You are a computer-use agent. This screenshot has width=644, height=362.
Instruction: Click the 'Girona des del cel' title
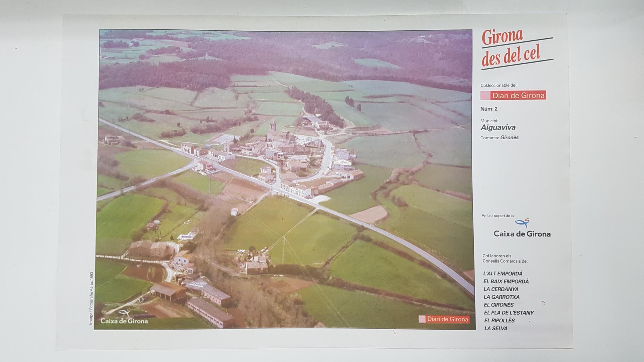[x=517, y=48]
